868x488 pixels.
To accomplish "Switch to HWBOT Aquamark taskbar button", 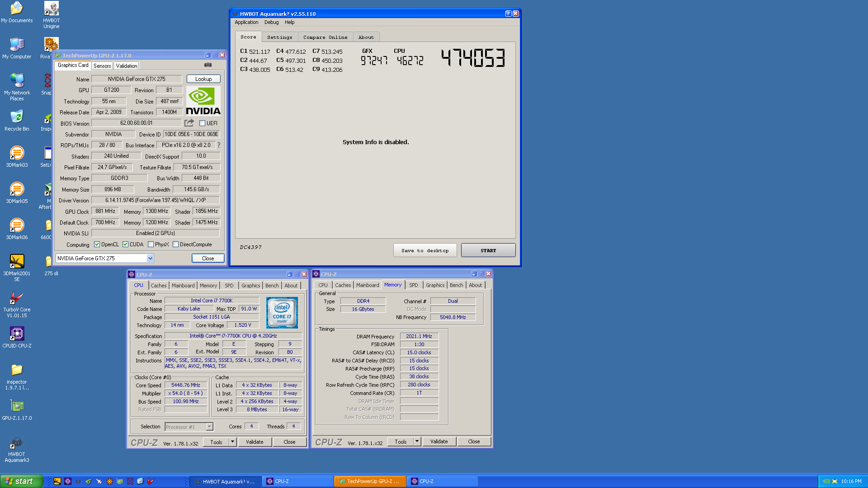I will pos(225,481).
